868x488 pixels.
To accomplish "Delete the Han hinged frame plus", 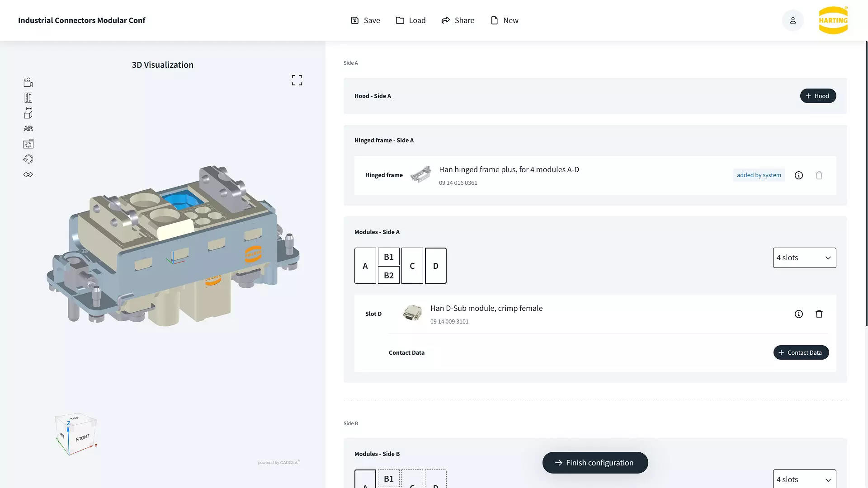I will tap(819, 175).
